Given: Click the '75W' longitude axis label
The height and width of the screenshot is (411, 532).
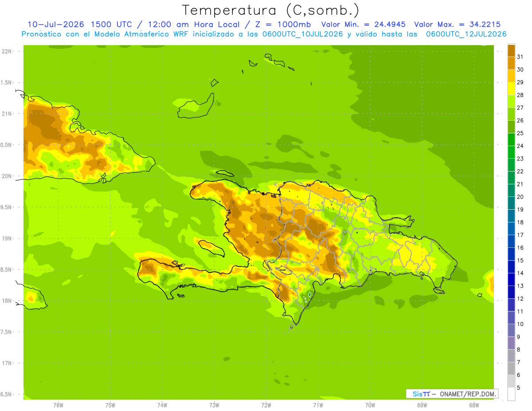Looking at the screenshot, I should click(x=110, y=405).
